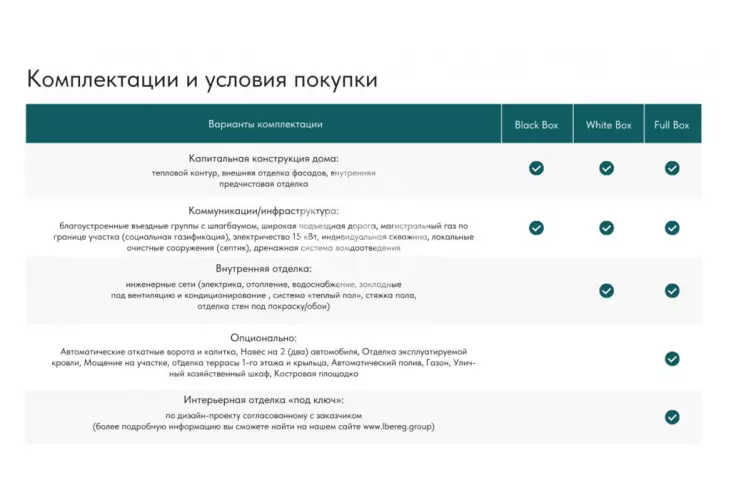
Task: Click the text отделка стен под покраску/обои
Action: pyautogui.click(x=263, y=307)
